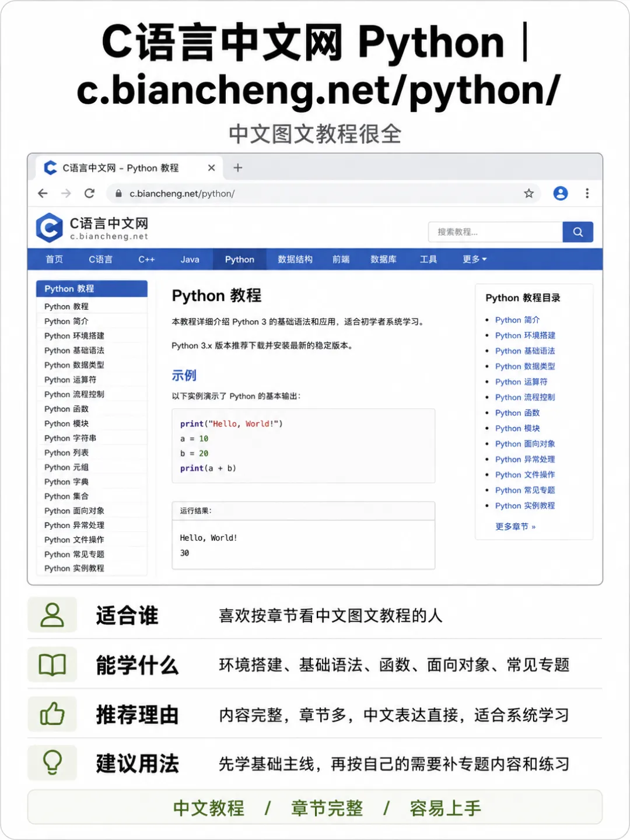
Task: Click the C语言中文网 site logo
Action: pos(92,228)
